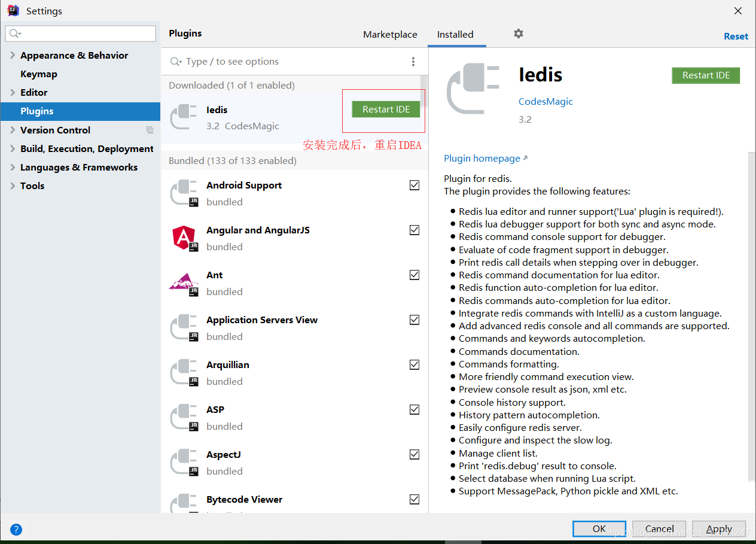
Task: Expand the Version Control section
Action: click(12, 130)
